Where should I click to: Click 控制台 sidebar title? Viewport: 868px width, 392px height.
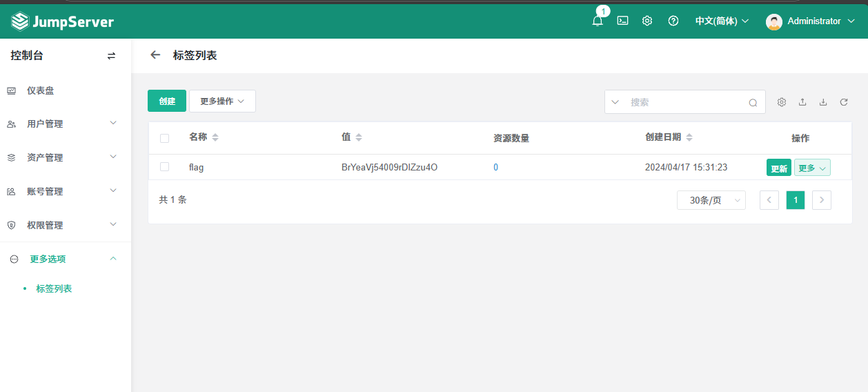click(x=27, y=55)
